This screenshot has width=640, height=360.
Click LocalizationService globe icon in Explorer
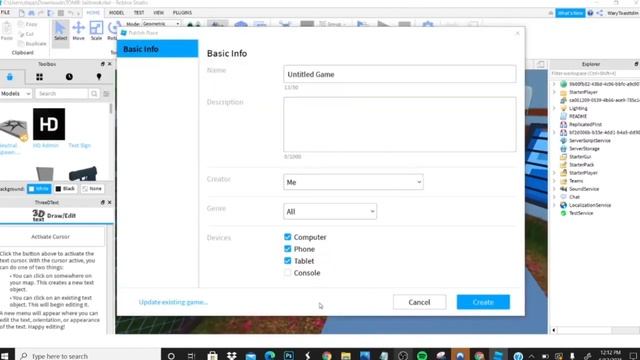click(564, 205)
